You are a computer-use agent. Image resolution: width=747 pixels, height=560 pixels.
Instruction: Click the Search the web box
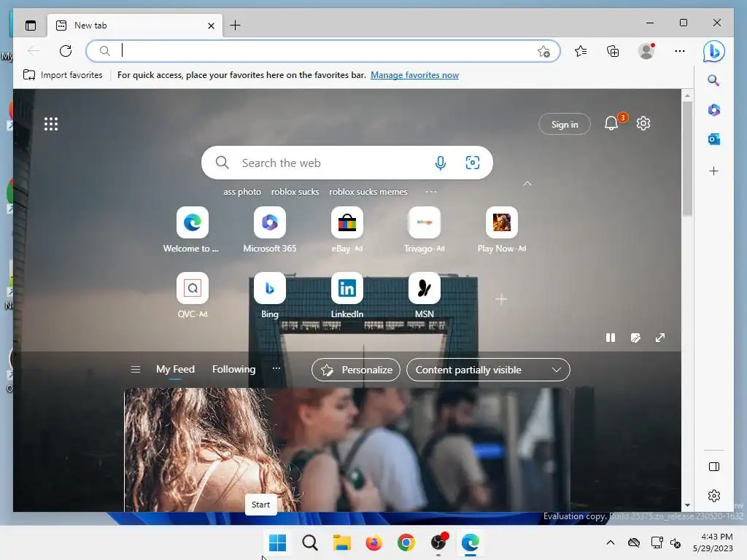pyautogui.click(x=347, y=163)
